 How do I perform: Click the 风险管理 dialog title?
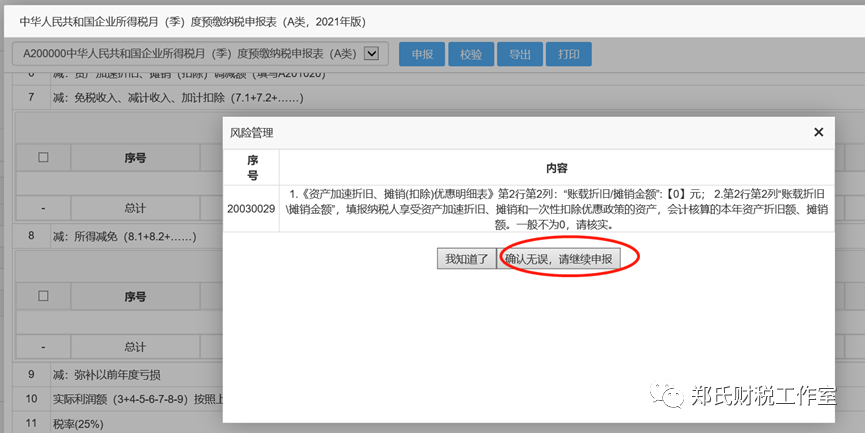pyautogui.click(x=252, y=133)
